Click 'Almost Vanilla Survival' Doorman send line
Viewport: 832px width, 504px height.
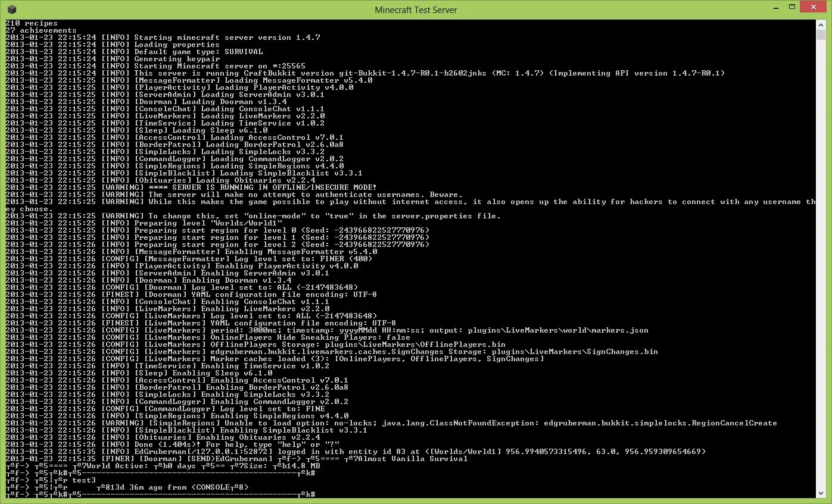tap(237, 459)
